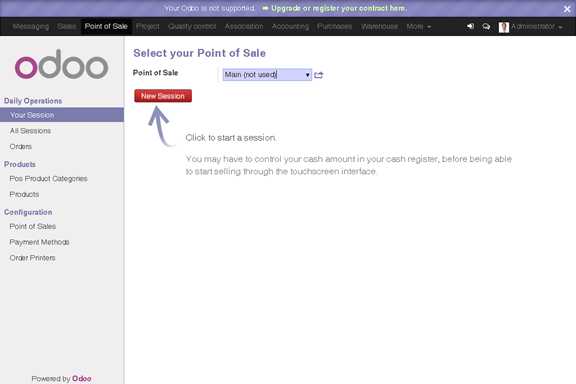Click the 'Point of Sale' field label
This screenshot has height=384, width=576.
point(155,73)
